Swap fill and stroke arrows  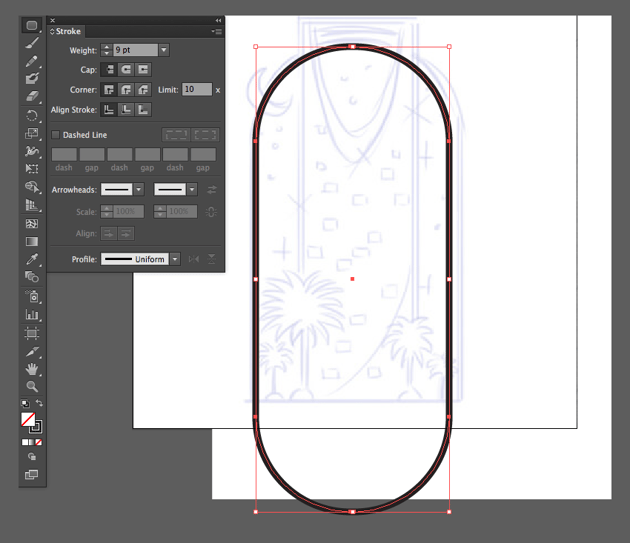point(39,403)
